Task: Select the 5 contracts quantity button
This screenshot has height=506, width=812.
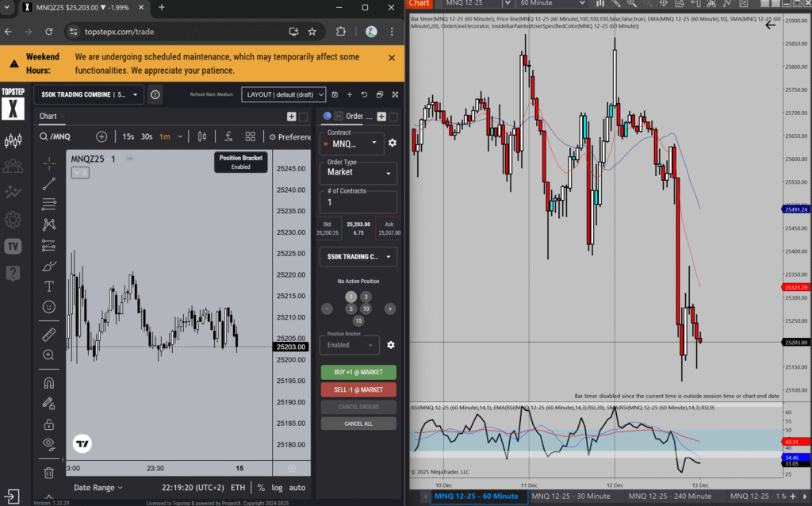Action: point(351,309)
